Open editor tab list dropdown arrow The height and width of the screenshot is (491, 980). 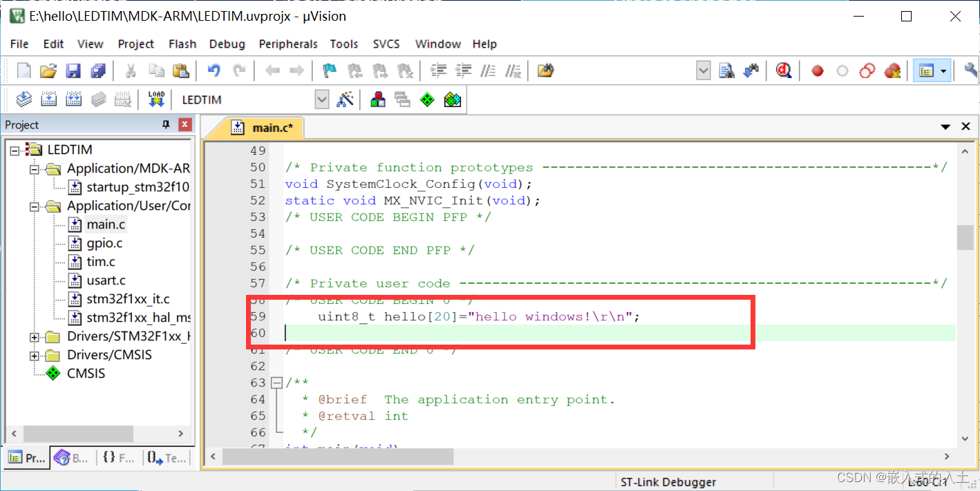(x=945, y=126)
